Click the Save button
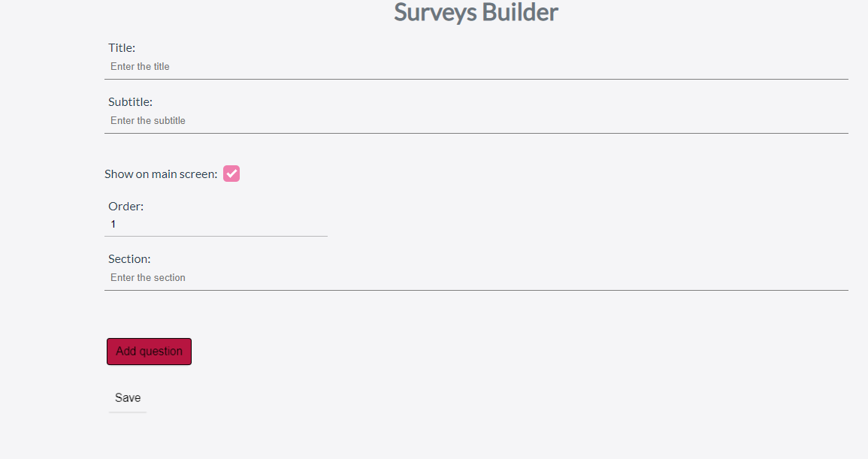Image resolution: width=868 pixels, height=459 pixels. click(x=128, y=398)
